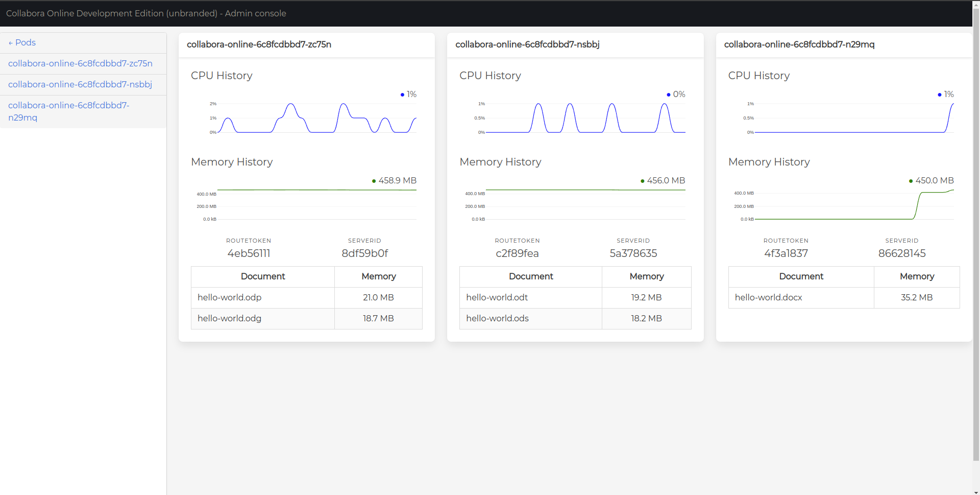980x495 pixels.
Task: Click the green 450.0 MB memory legend dot
Action: point(911,181)
